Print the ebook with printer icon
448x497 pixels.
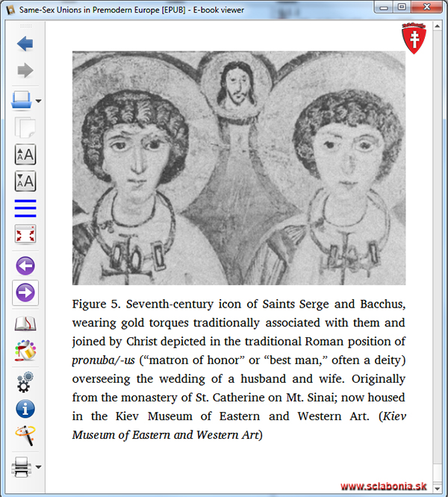(x=21, y=468)
